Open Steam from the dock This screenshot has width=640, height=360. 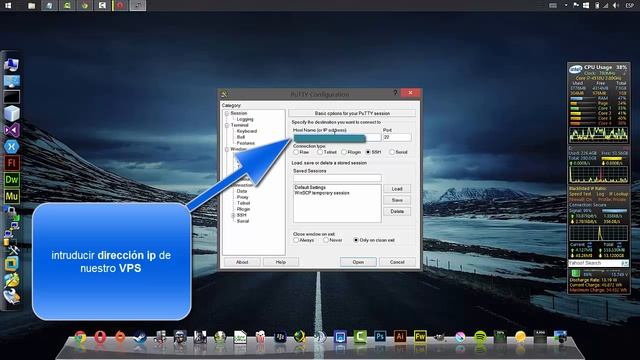tap(140, 337)
